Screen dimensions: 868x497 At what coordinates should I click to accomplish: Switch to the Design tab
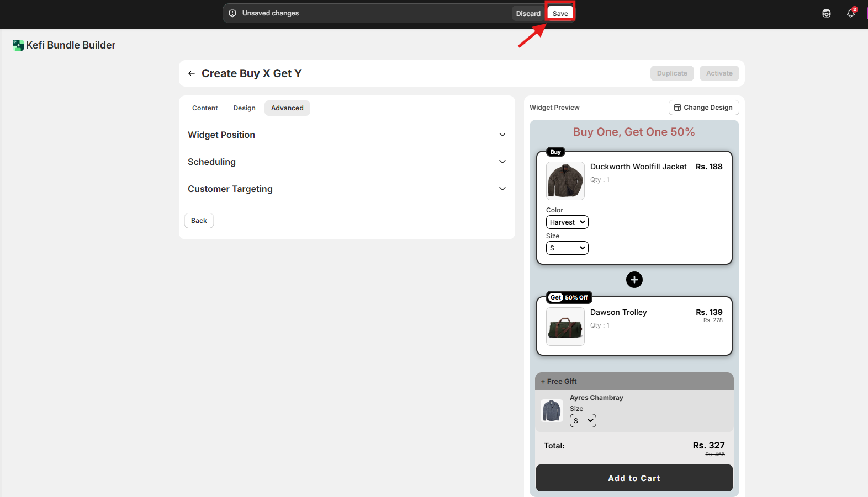(x=244, y=108)
